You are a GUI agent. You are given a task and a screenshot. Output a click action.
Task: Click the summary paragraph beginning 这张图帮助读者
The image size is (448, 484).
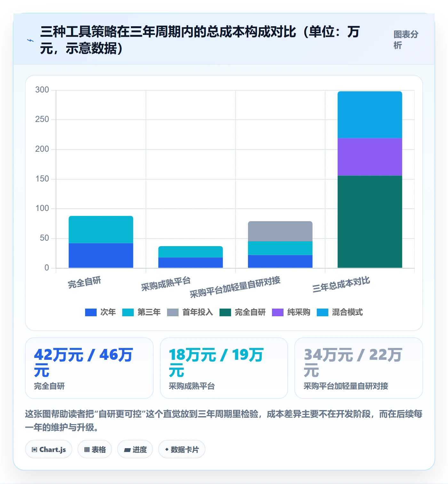point(224,421)
